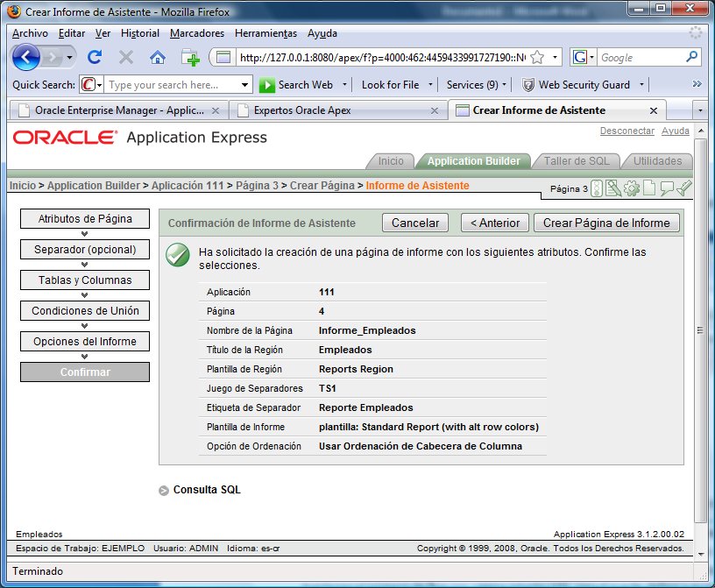
Task: Open the Archivo menu
Action: (30, 33)
